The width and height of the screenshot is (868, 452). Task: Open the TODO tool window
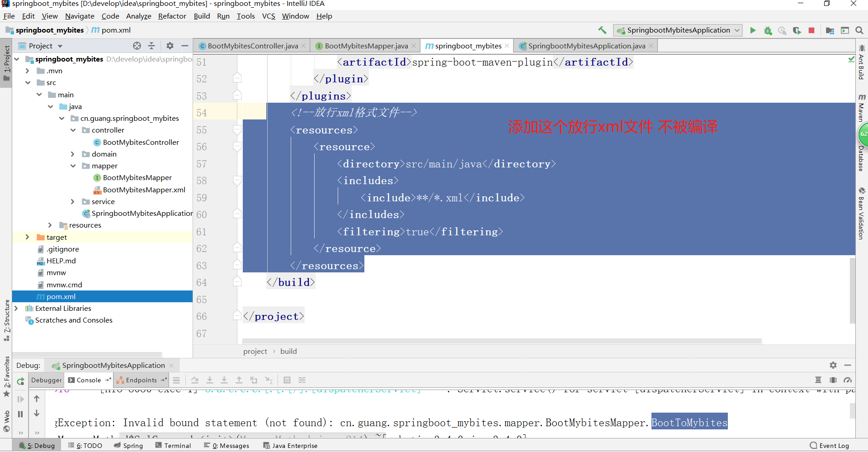pyautogui.click(x=85, y=446)
